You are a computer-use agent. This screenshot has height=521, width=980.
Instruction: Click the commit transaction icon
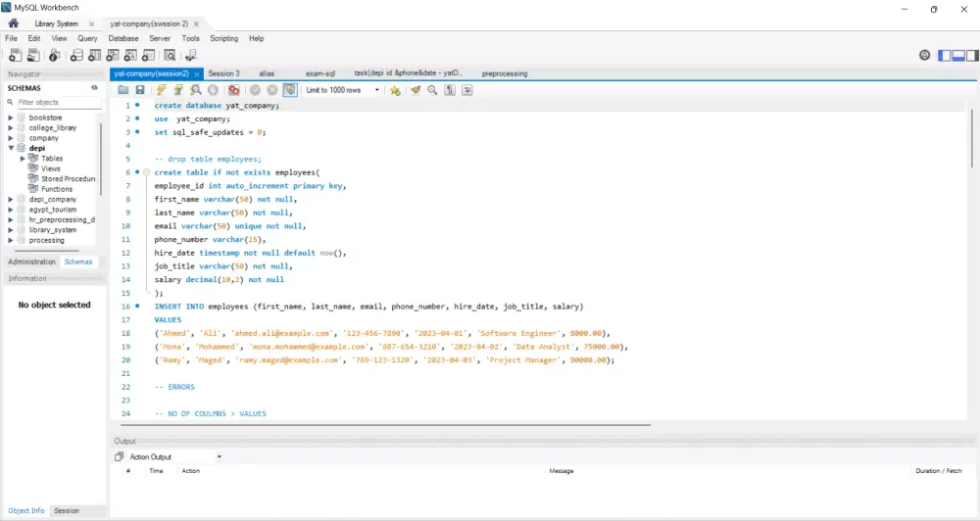(x=255, y=90)
